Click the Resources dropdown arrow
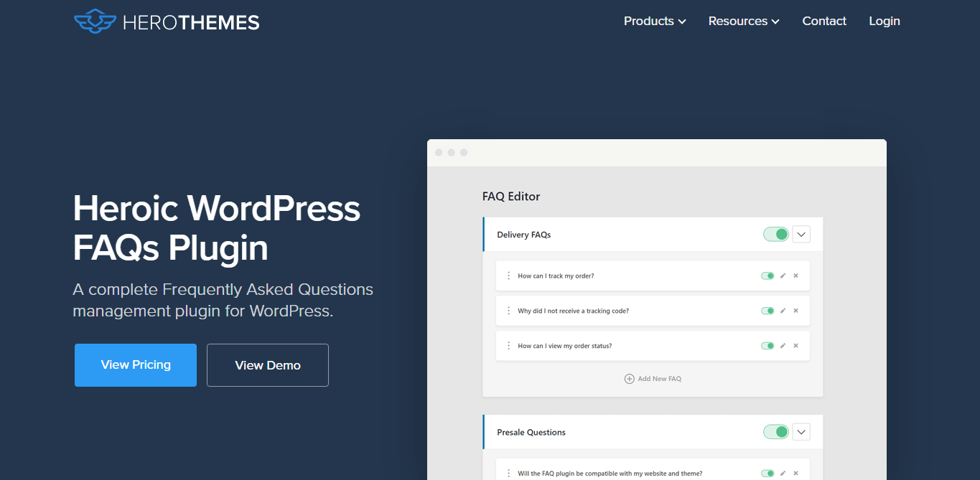 click(775, 22)
